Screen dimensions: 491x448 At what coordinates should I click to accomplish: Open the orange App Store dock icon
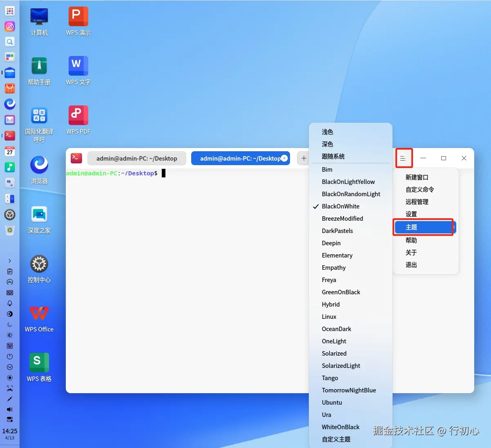tap(10, 88)
